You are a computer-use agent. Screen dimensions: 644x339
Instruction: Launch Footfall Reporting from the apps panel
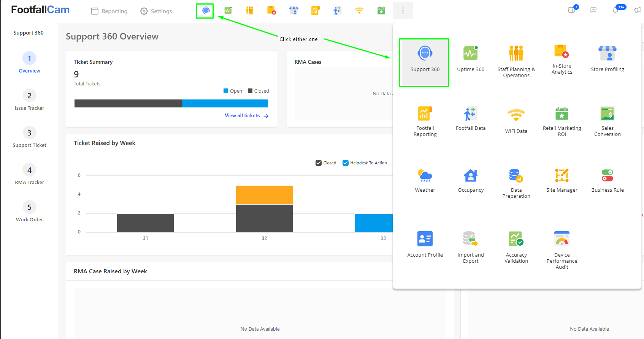click(425, 121)
